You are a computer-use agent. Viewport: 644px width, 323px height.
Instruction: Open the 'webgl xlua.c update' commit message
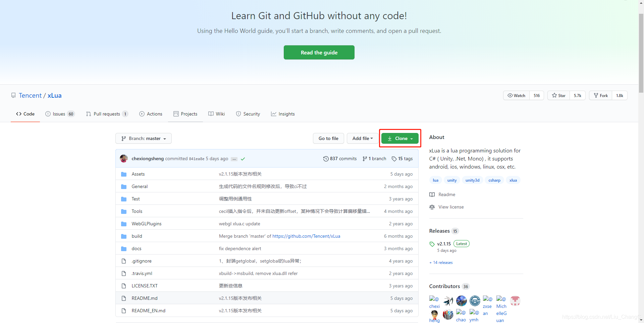[239, 224]
